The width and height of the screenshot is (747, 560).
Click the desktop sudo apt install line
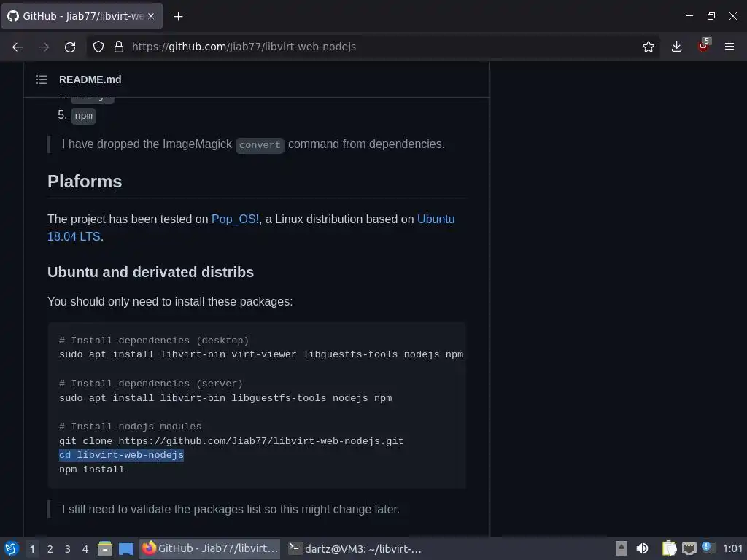[261, 354]
